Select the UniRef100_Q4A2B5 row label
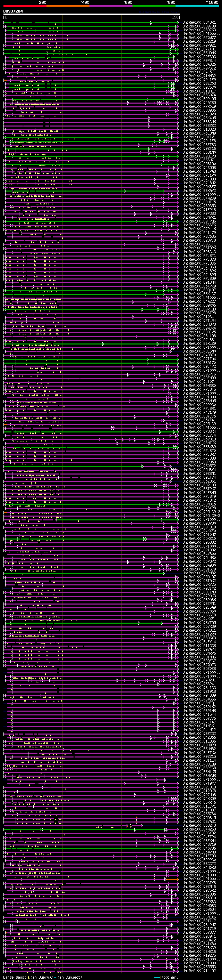Screen dimensions: 222x980 (199, 103)
